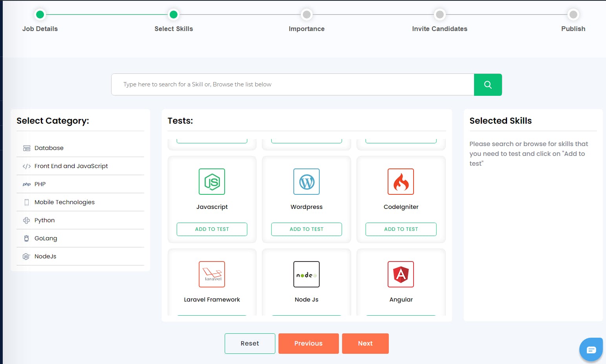
Task: Click the Wordpress logo thumbnail
Action: click(306, 181)
